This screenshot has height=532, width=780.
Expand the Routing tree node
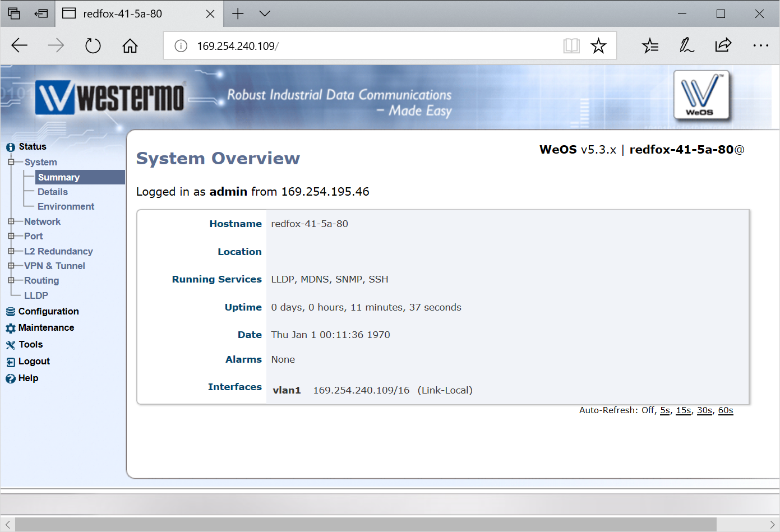(x=11, y=280)
